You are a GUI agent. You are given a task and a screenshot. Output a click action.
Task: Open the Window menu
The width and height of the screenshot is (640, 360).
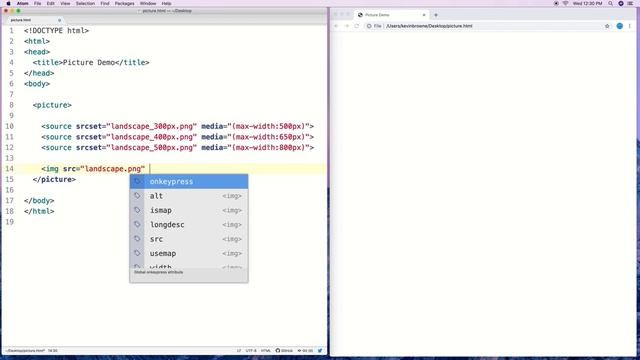coord(148,3)
